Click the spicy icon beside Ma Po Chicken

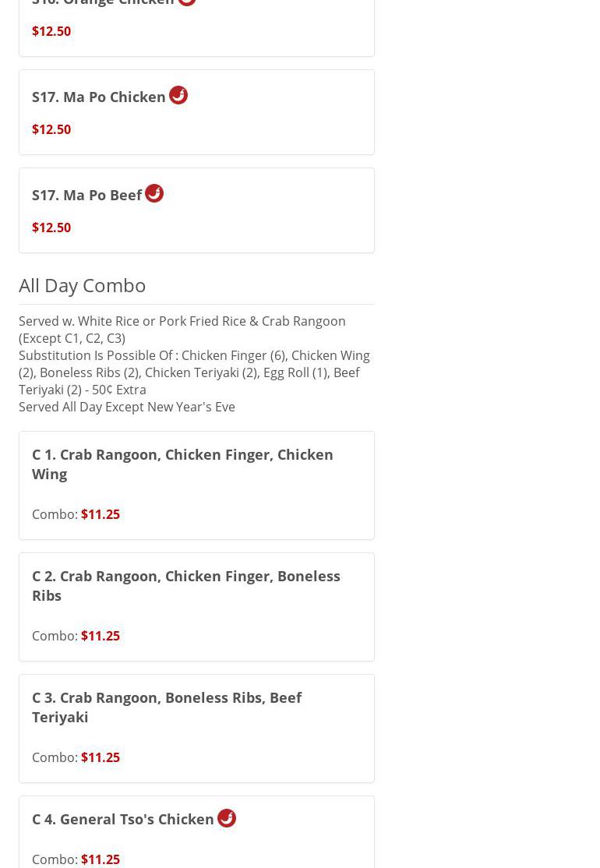coord(178,95)
